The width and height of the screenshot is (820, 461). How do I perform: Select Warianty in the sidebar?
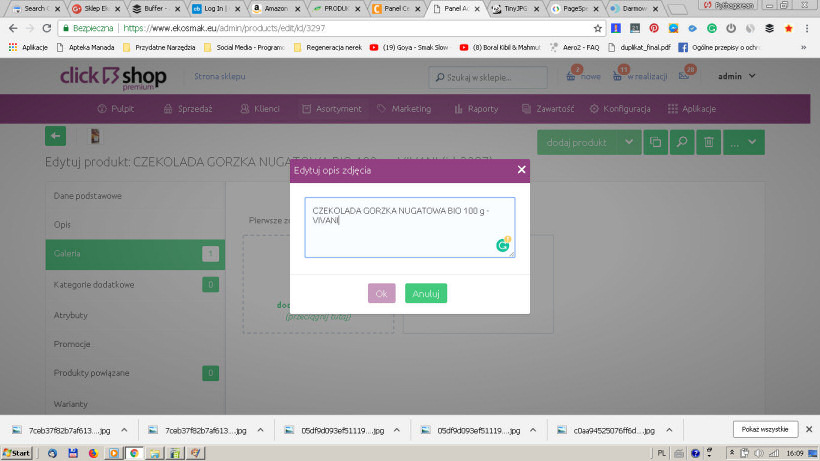(135, 404)
